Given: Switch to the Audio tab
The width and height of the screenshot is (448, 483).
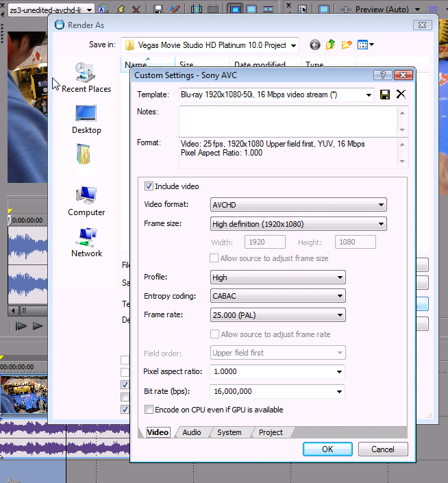Looking at the screenshot, I should tap(192, 432).
